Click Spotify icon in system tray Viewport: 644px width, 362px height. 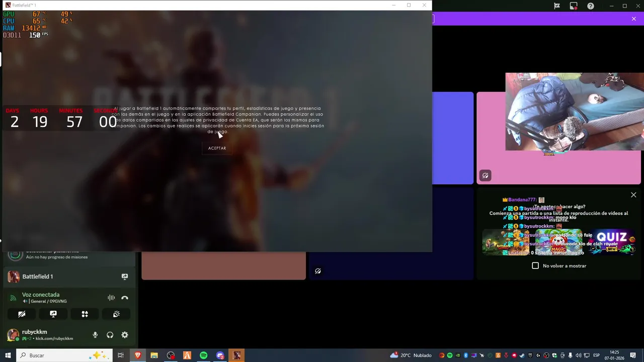[450, 355]
